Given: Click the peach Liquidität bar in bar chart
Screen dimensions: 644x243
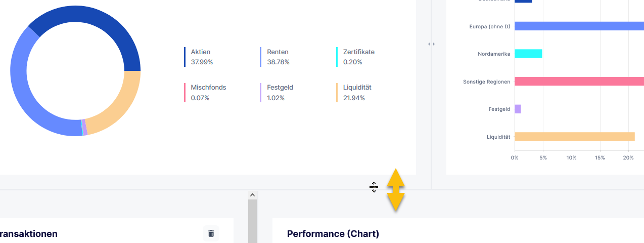Looking at the screenshot, I should [x=574, y=137].
